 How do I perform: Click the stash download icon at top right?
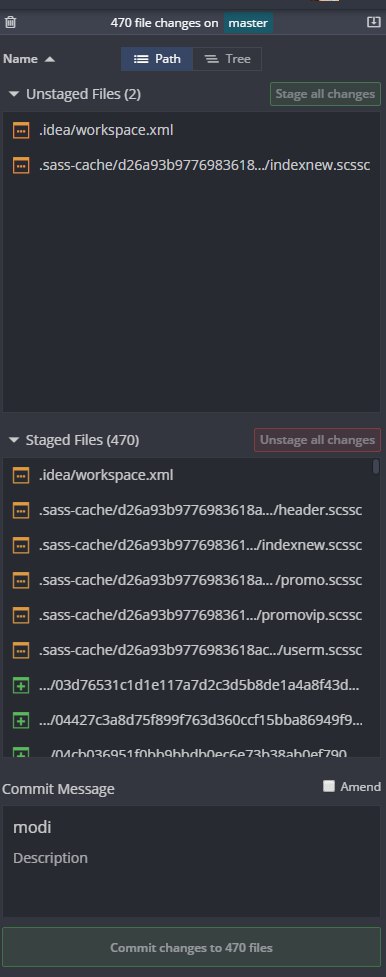click(x=373, y=22)
